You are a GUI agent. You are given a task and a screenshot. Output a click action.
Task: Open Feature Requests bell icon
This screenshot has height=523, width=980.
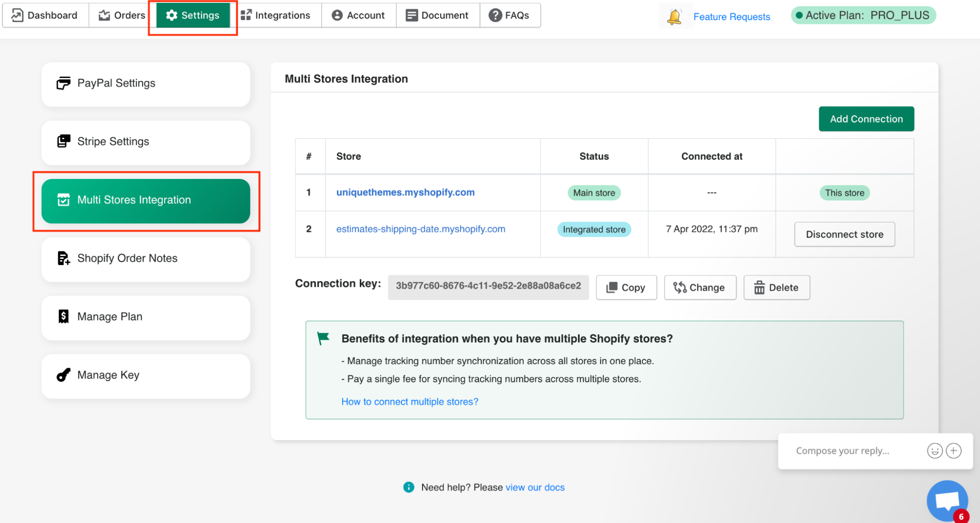click(675, 16)
